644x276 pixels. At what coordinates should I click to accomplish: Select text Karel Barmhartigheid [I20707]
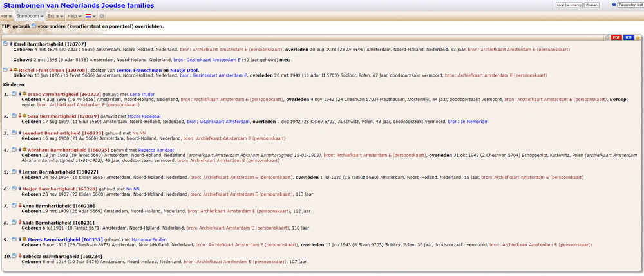pyautogui.click(x=50, y=44)
